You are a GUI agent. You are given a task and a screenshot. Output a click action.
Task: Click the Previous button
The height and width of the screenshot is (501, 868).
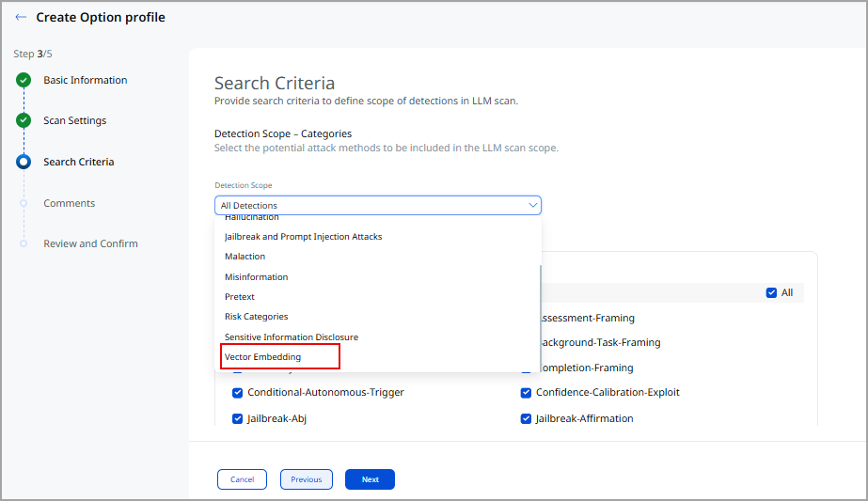point(307,479)
